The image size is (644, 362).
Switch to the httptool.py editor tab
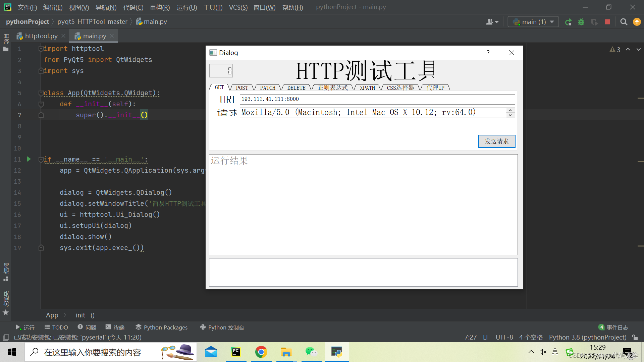pyautogui.click(x=37, y=36)
